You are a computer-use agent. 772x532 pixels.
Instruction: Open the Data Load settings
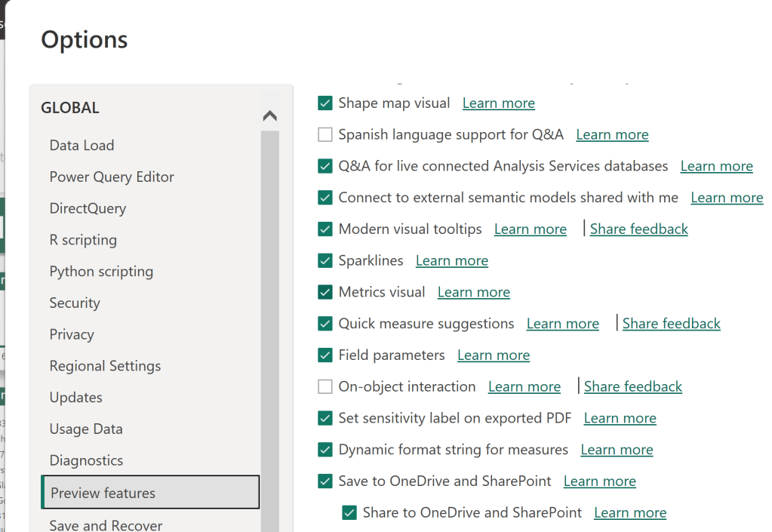(82, 146)
